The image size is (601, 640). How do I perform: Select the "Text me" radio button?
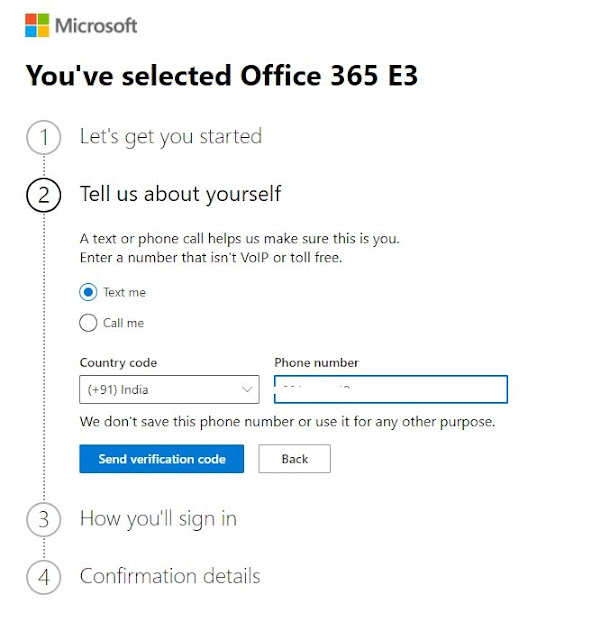click(88, 293)
